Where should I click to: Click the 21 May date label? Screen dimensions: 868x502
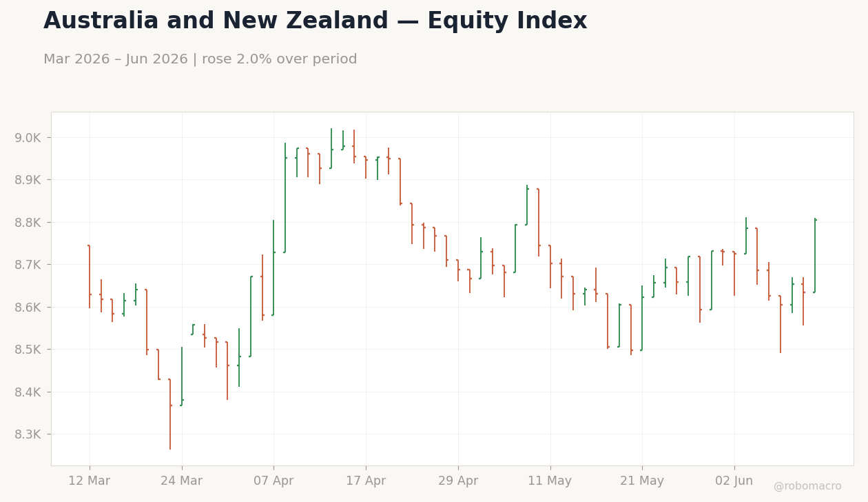tap(642, 481)
